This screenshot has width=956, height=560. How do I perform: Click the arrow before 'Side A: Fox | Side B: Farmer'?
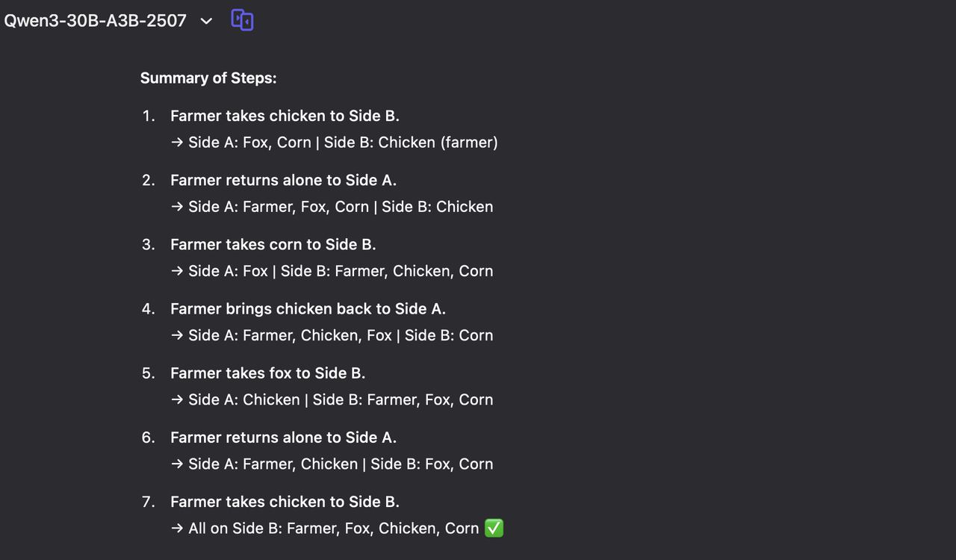pos(177,271)
